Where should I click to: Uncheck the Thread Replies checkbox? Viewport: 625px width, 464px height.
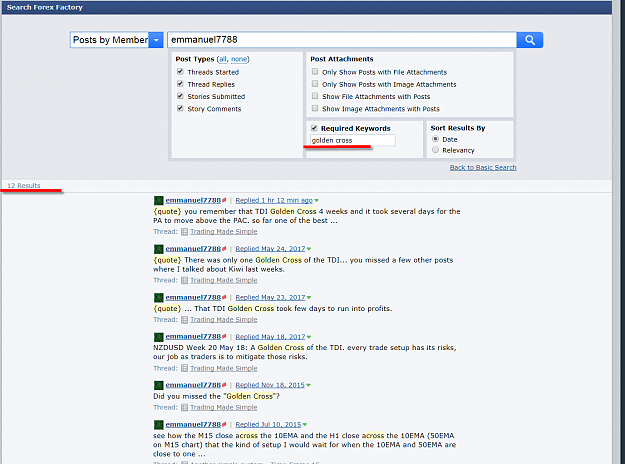click(x=180, y=84)
